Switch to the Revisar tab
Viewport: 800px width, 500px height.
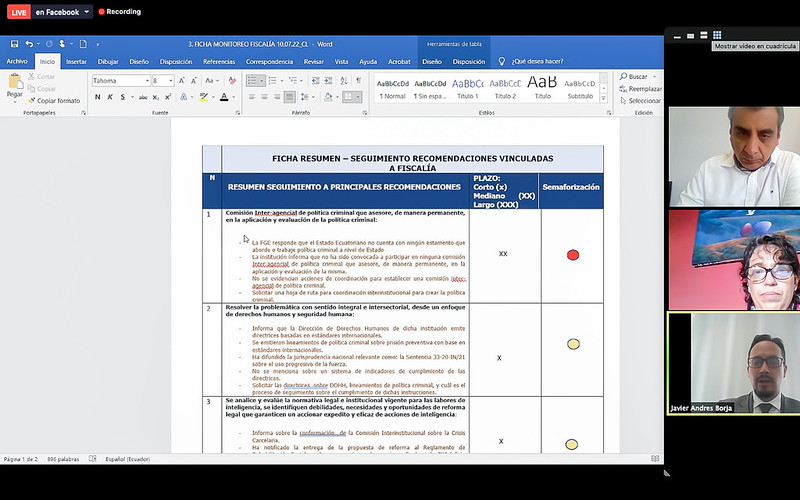pyautogui.click(x=314, y=61)
